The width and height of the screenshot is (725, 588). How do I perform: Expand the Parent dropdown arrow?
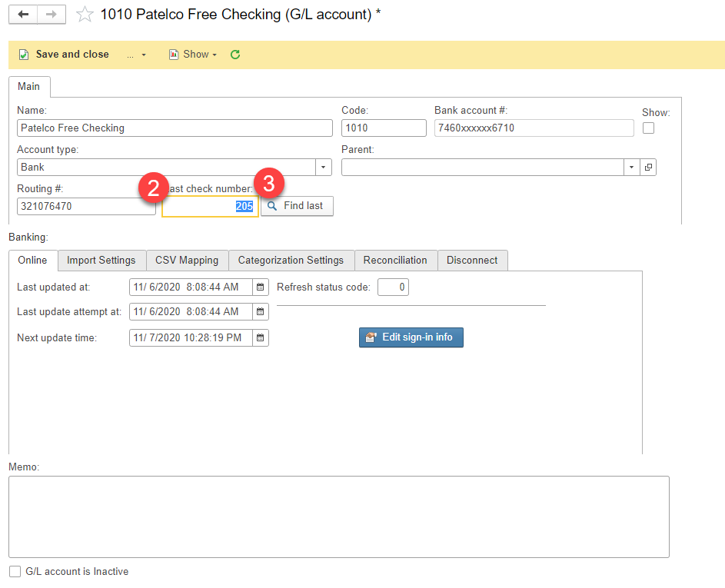[x=632, y=168]
